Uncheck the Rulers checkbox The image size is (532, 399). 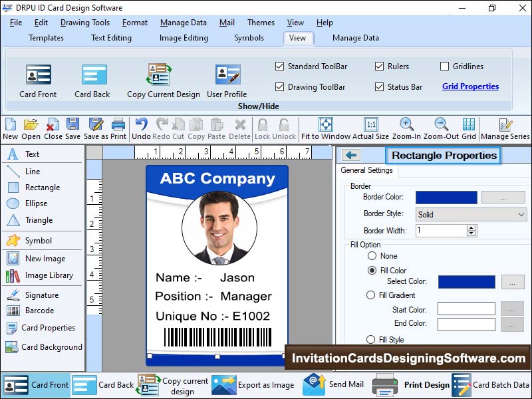pos(380,66)
